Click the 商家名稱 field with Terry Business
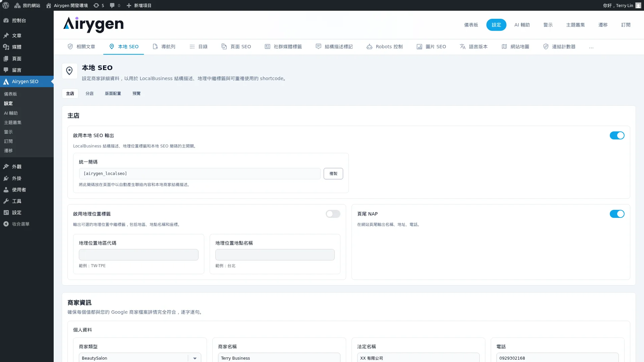 279,358
